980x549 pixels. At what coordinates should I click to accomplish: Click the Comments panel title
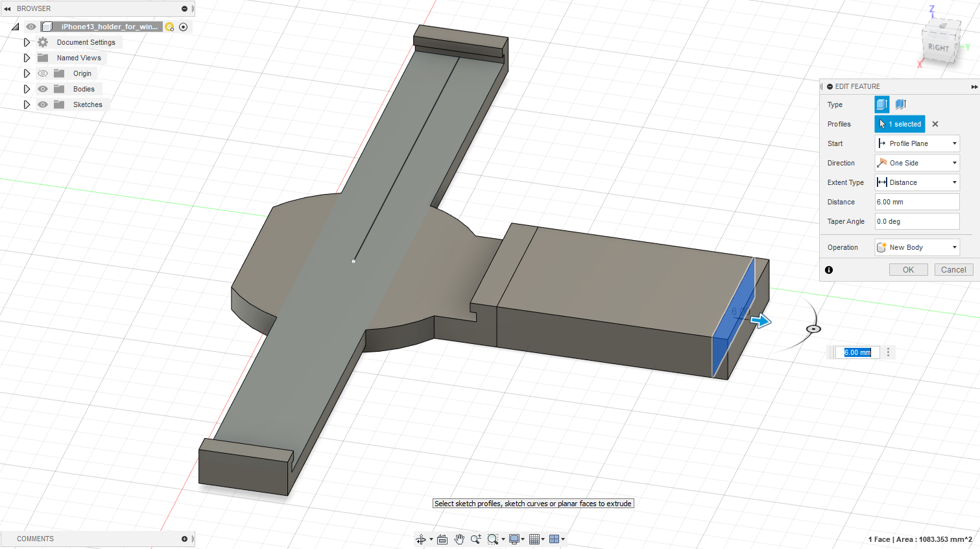tap(36, 539)
